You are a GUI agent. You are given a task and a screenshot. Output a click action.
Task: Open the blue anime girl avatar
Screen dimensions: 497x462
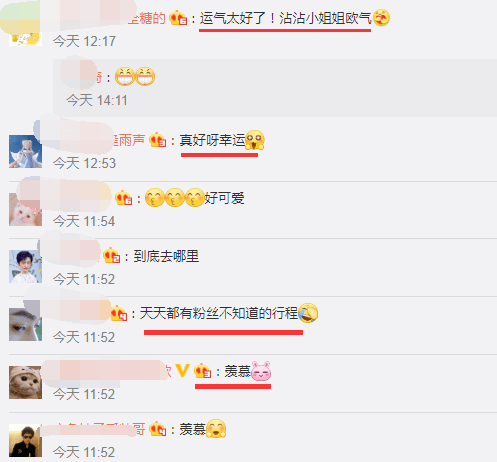click(25, 151)
